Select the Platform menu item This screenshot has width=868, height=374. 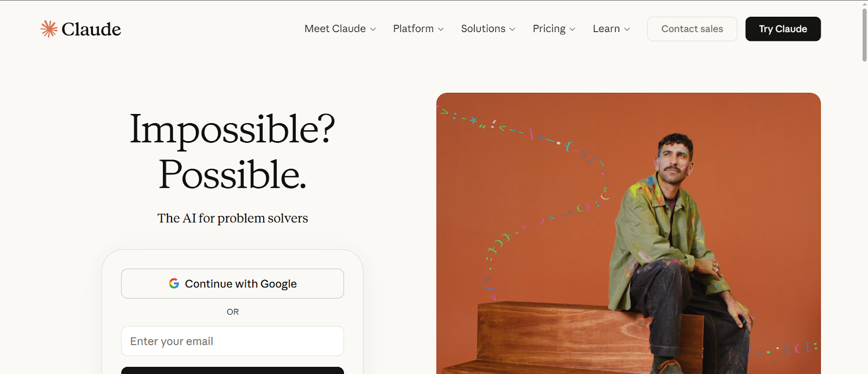413,29
